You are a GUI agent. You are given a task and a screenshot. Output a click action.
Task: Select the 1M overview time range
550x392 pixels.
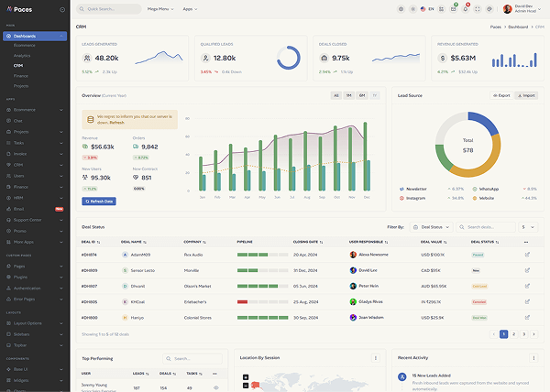[x=349, y=95]
